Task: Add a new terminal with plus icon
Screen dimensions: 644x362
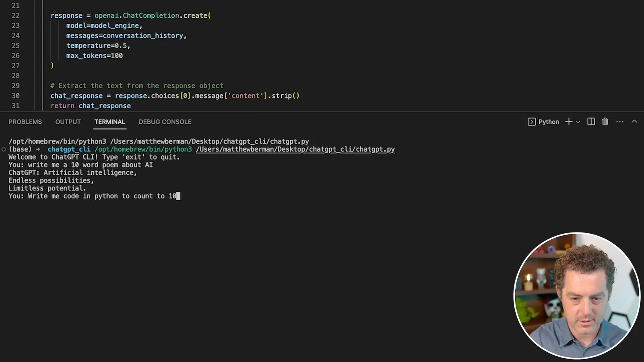Action: click(569, 121)
